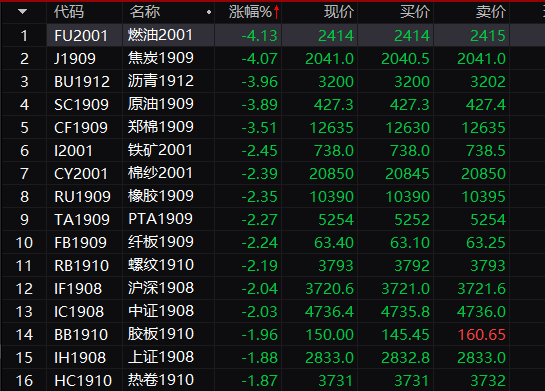The width and height of the screenshot is (545, 391).
Task: Click the small dot marker after 名称
Action: click(x=209, y=12)
